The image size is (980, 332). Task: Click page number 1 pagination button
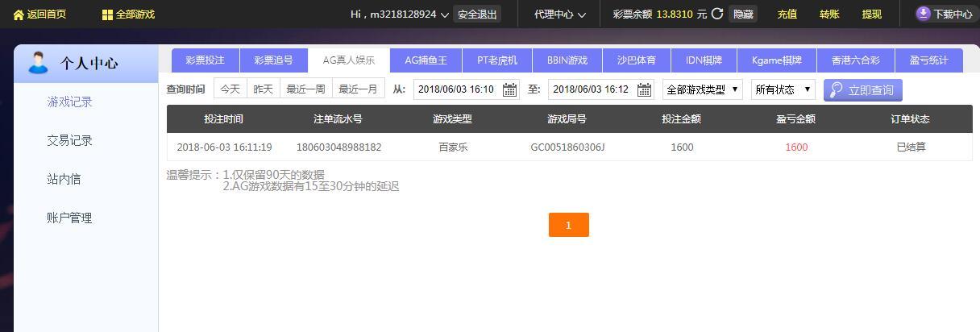tap(569, 225)
